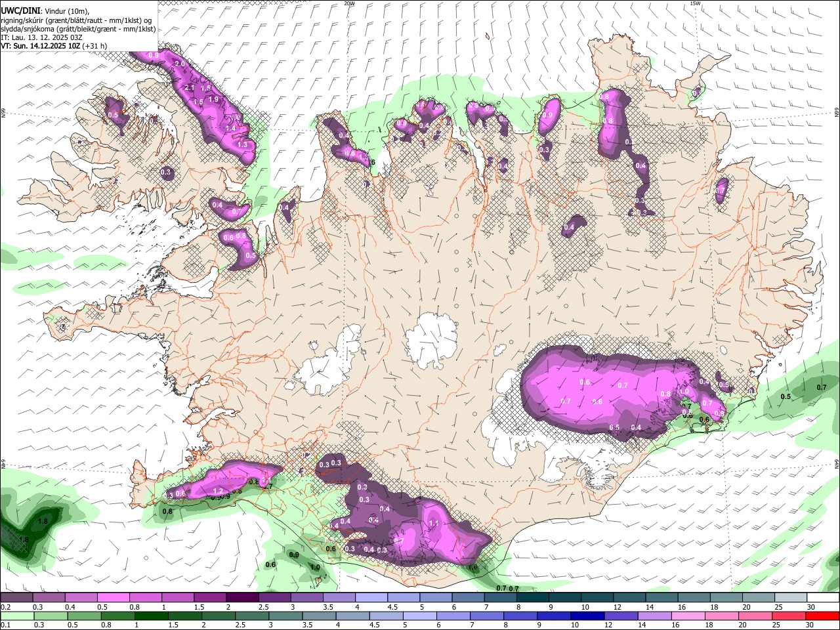The width and height of the screenshot is (840, 630).
Task: Click the "2.0" snowfall value on the map
Action: tap(180, 64)
